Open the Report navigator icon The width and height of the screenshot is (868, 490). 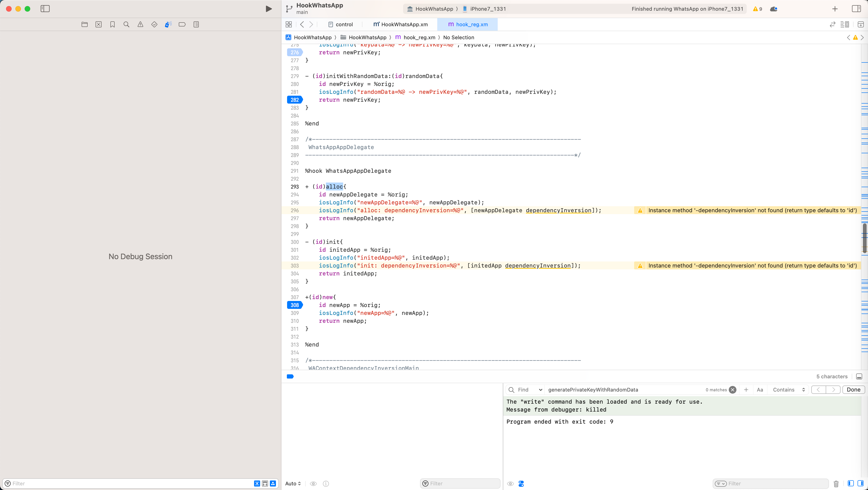pos(196,24)
